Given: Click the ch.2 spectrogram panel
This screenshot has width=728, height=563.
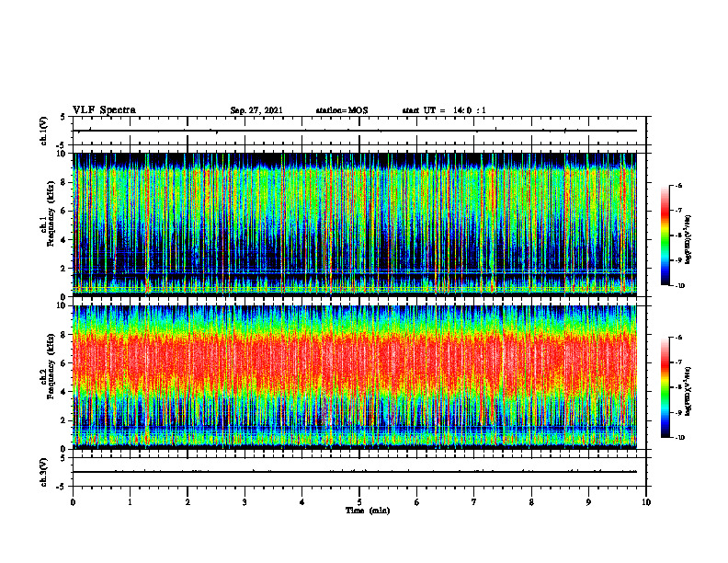Looking at the screenshot, I should pyautogui.click(x=355, y=377).
